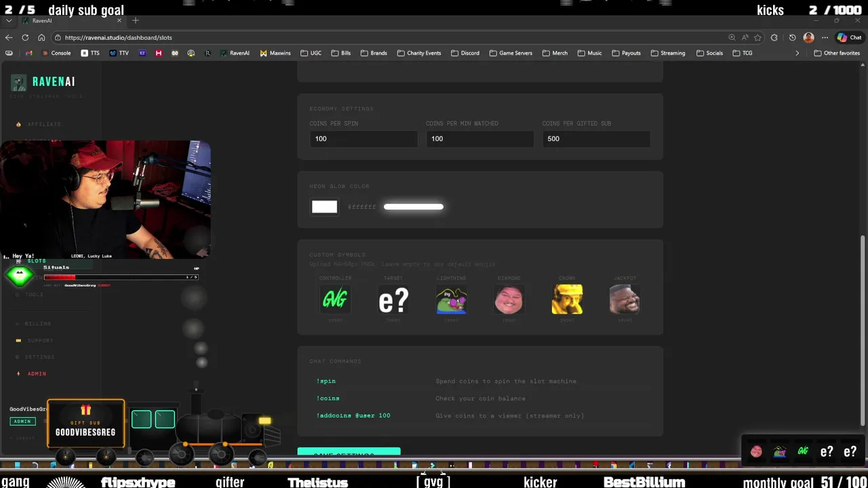Image resolution: width=868 pixels, height=488 pixels.
Task: Open the TTV bookmark
Action: pyautogui.click(x=119, y=53)
